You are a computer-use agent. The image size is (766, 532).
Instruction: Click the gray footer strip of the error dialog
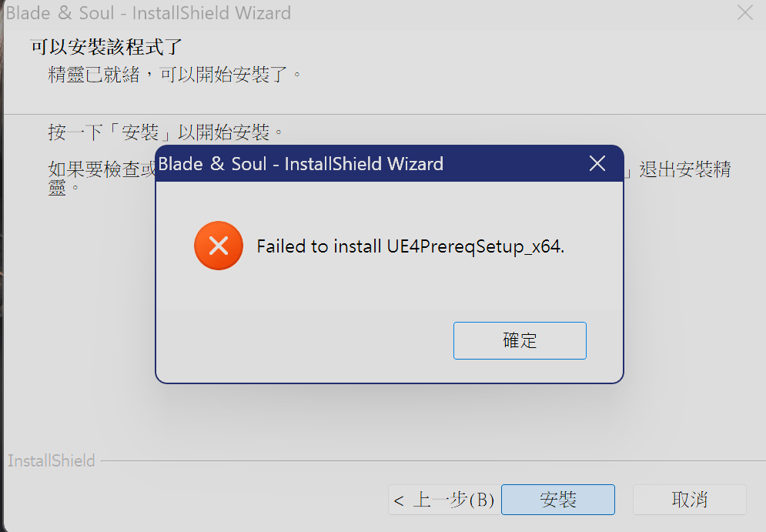390,346
